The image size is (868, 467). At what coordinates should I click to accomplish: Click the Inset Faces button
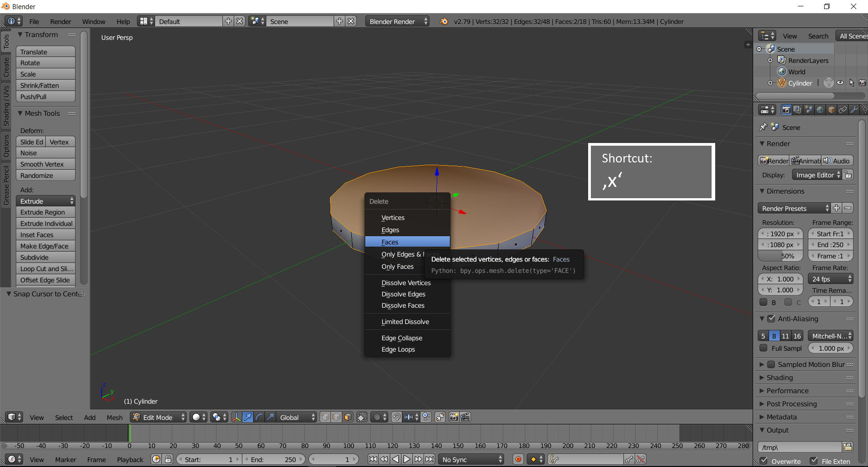46,235
